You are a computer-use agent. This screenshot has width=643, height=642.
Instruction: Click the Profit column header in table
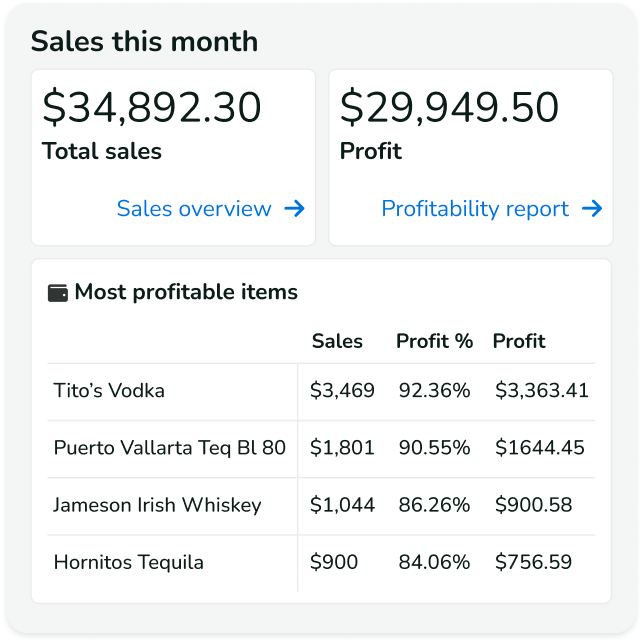pos(519,341)
